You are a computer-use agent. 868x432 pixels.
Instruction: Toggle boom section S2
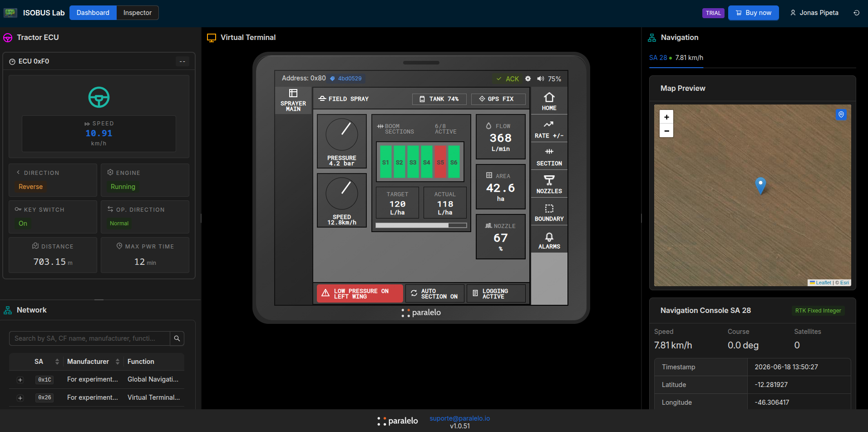point(399,162)
